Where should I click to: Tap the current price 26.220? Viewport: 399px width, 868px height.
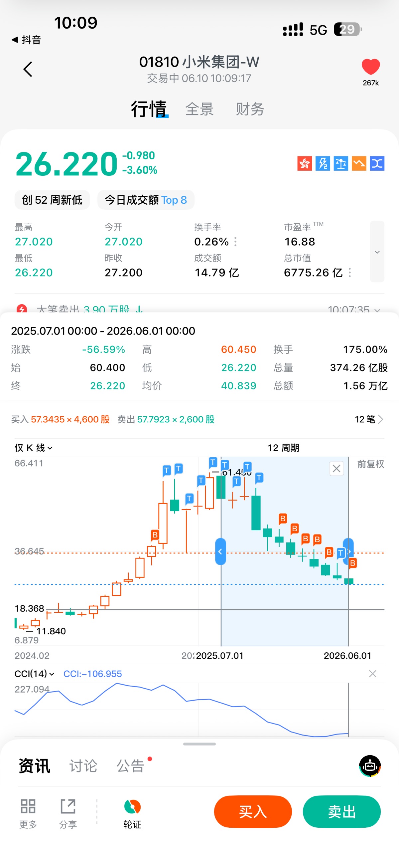tap(66, 164)
